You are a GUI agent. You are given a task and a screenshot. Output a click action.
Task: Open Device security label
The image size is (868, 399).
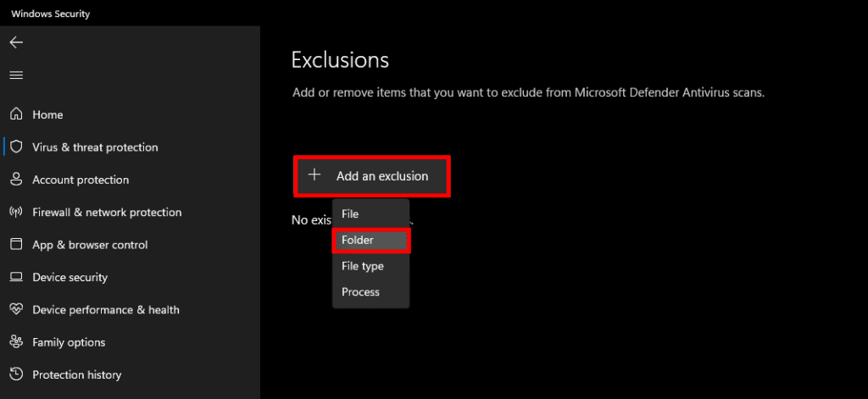pyautogui.click(x=70, y=277)
